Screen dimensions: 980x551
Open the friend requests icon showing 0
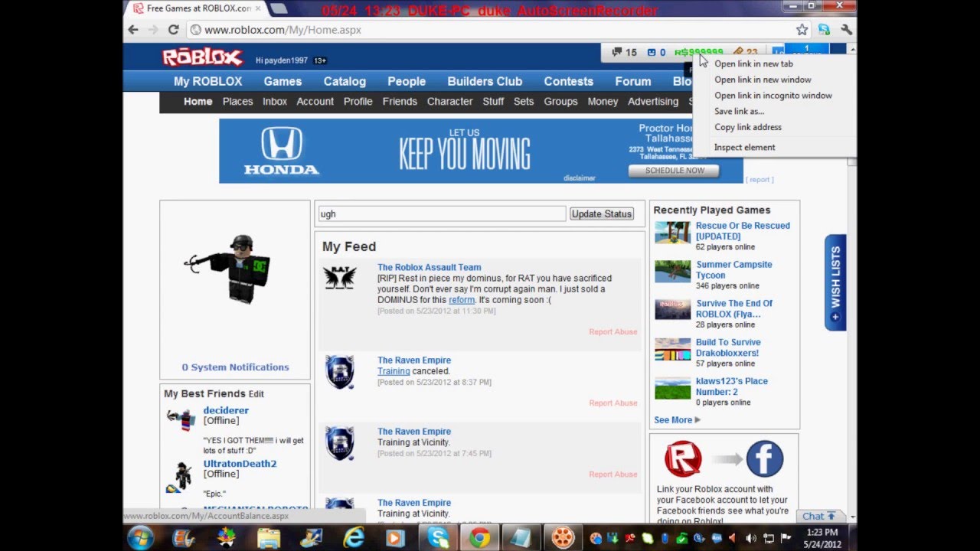click(656, 52)
